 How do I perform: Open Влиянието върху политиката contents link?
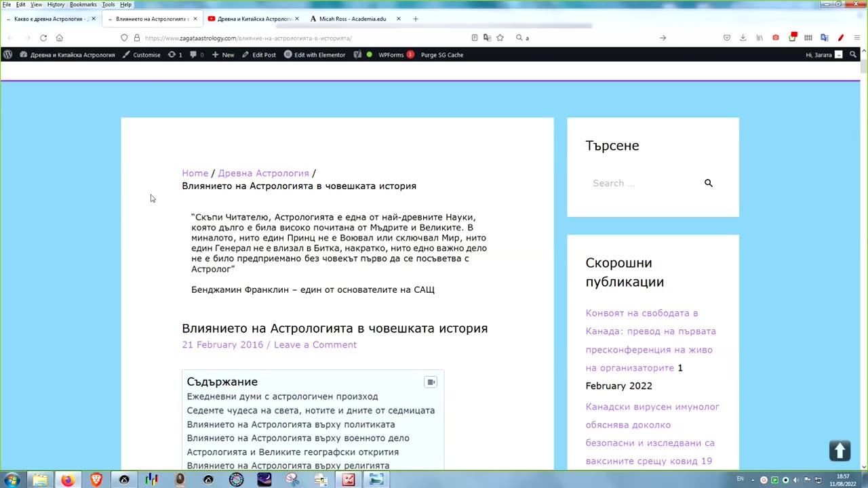point(291,425)
